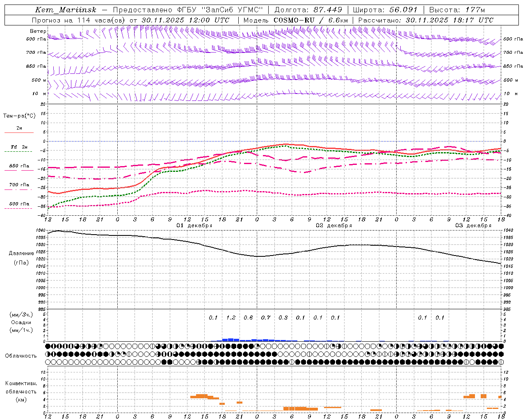Click the 500 м wind level label on the left

tap(39, 80)
